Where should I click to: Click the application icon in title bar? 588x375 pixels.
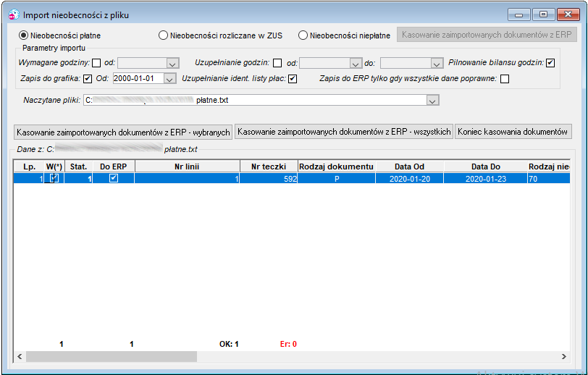[x=14, y=14]
